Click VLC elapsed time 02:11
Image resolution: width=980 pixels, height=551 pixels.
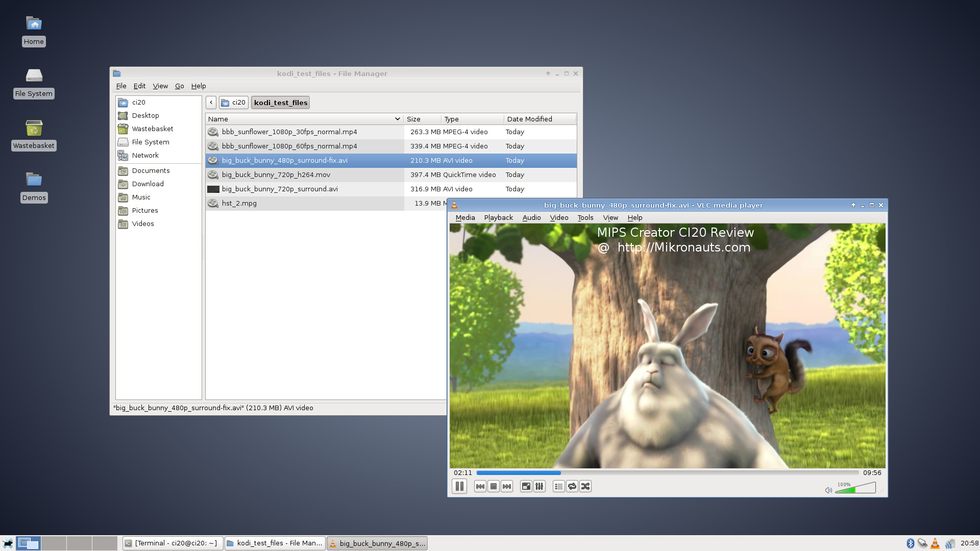[x=462, y=473]
